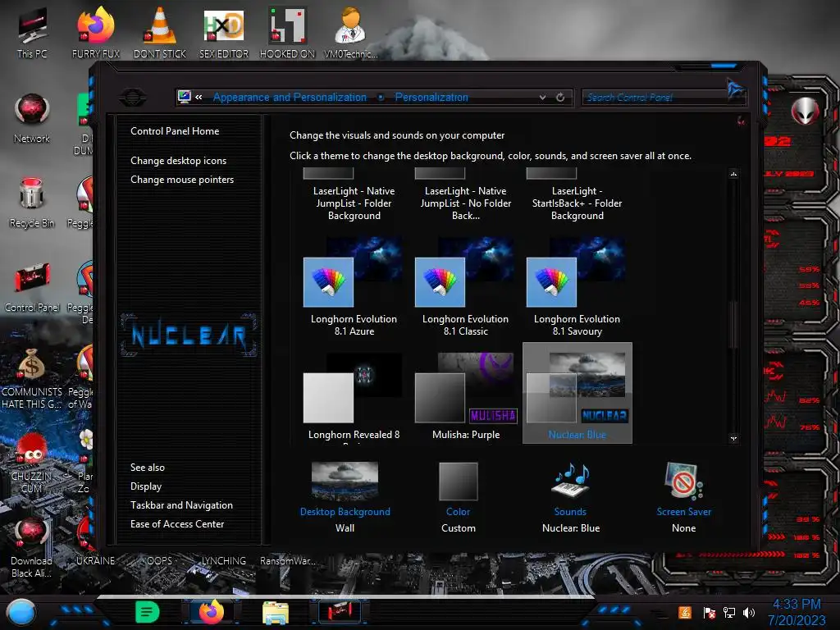The width and height of the screenshot is (840, 630).
Task: Click Appearance and Personalization breadcrumb
Action: pos(290,97)
